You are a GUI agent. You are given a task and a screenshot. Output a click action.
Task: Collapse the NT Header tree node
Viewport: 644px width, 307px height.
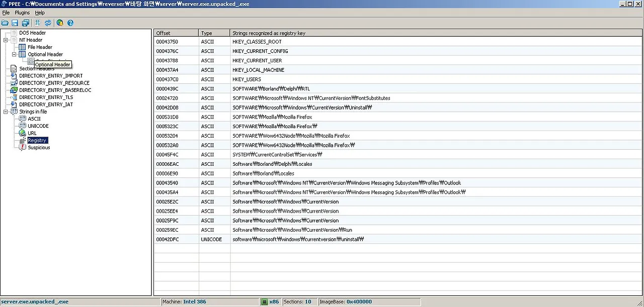pyautogui.click(x=6, y=40)
